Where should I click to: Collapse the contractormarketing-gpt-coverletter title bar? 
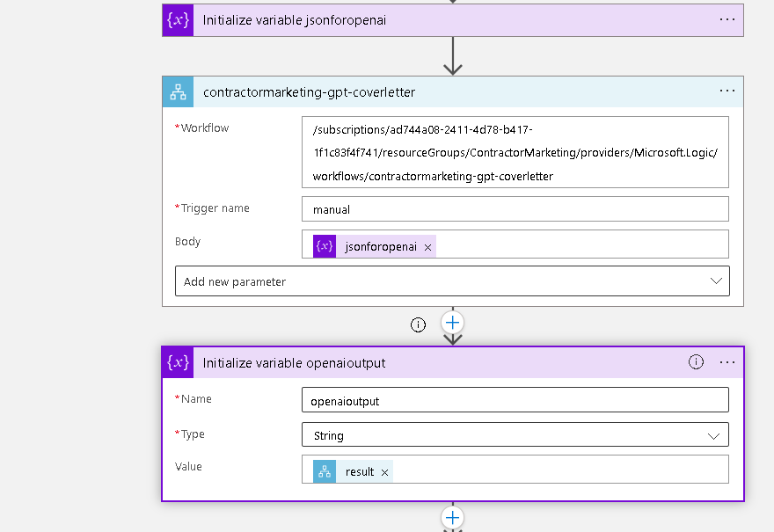click(453, 91)
